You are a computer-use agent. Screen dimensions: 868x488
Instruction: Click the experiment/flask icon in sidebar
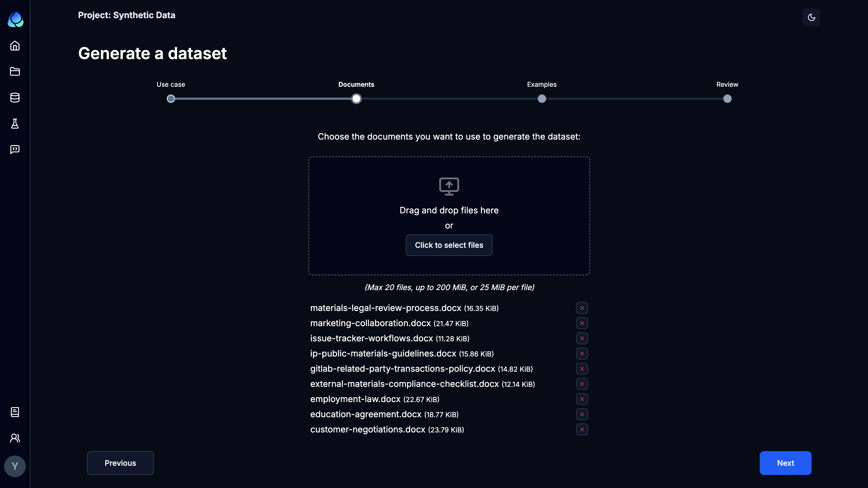(x=14, y=123)
